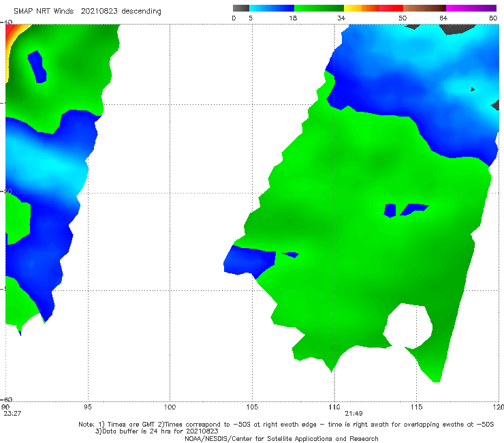Select the cyan-blue segment of the color bar

click(272, 8)
